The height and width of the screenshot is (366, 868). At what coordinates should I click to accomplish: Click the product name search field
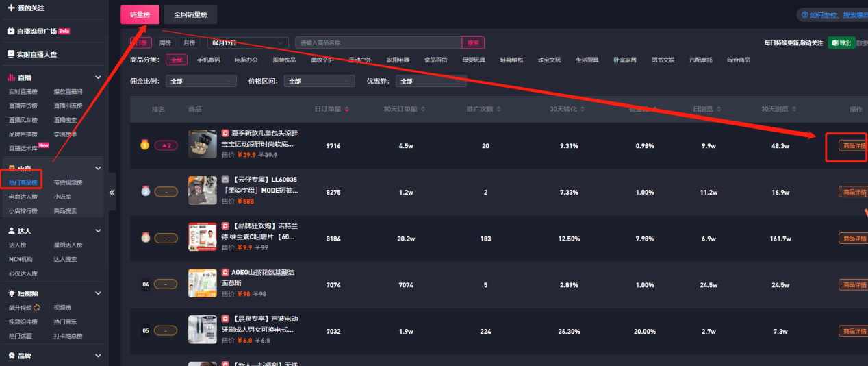point(378,42)
